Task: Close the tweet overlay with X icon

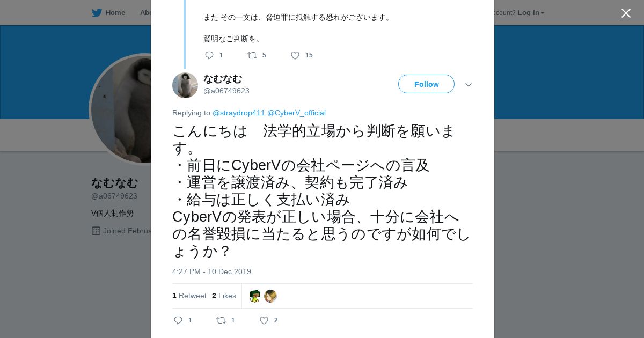Action: [626, 13]
